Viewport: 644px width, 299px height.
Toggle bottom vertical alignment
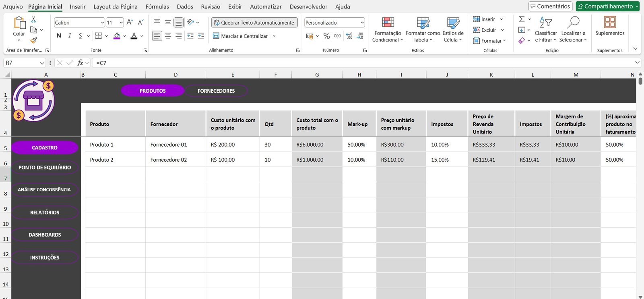179,23
